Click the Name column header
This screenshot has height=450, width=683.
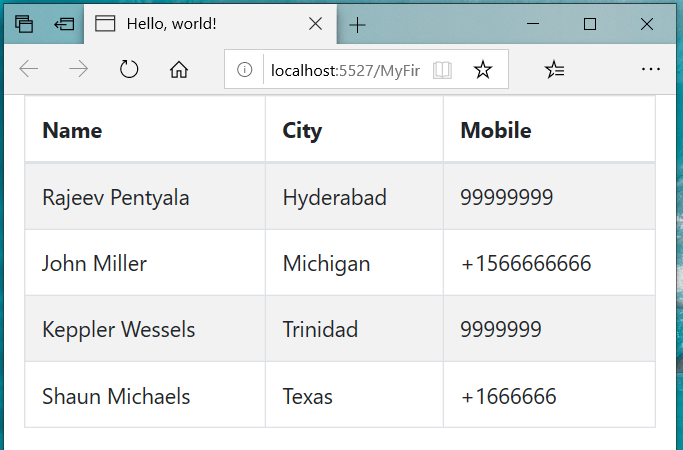point(72,130)
